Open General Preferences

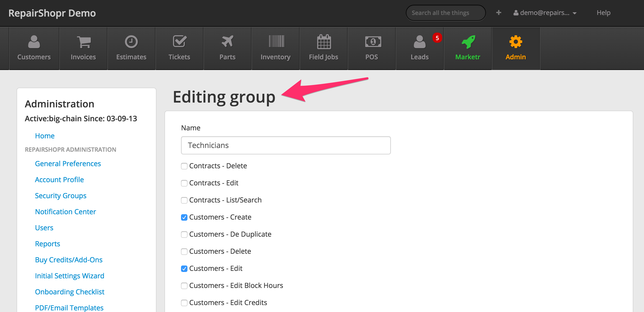coord(68,163)
